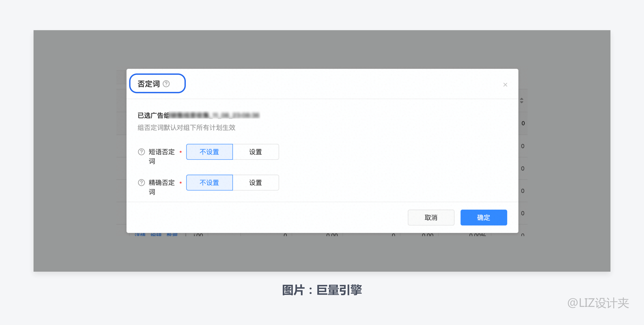Click the help icon before 精确否定词

141,182
